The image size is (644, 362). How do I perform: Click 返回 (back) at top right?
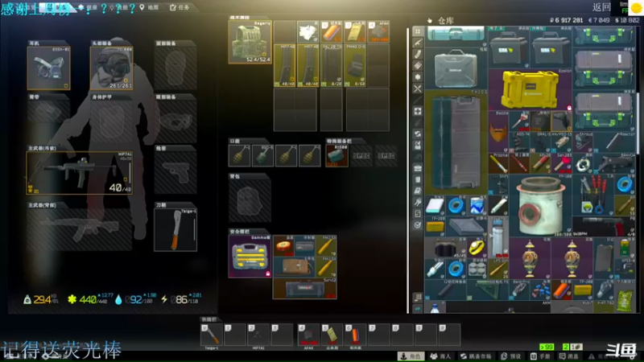[x=601, y=7]
